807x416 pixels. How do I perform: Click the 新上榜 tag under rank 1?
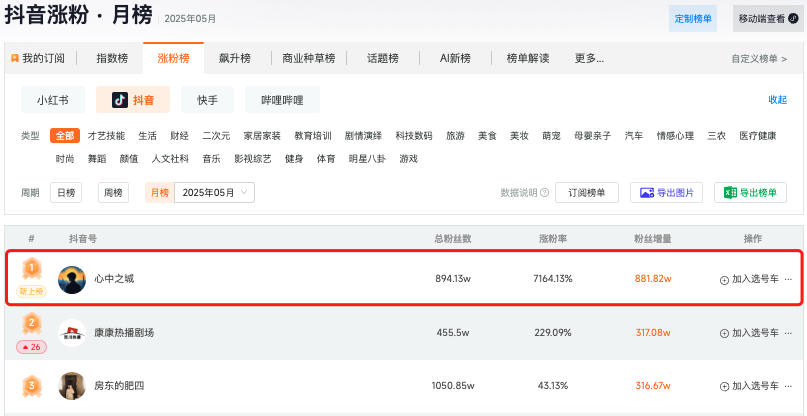tap(31, 292)
